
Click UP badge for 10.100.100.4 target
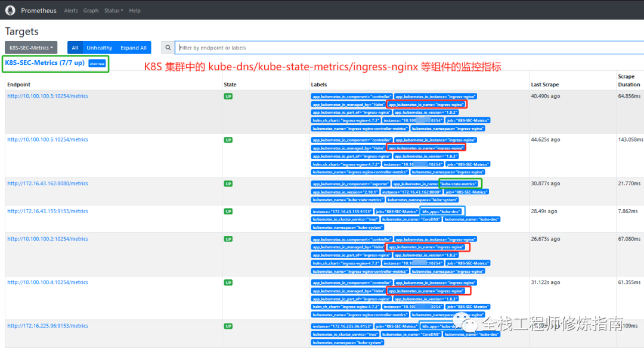pos(228,283)
